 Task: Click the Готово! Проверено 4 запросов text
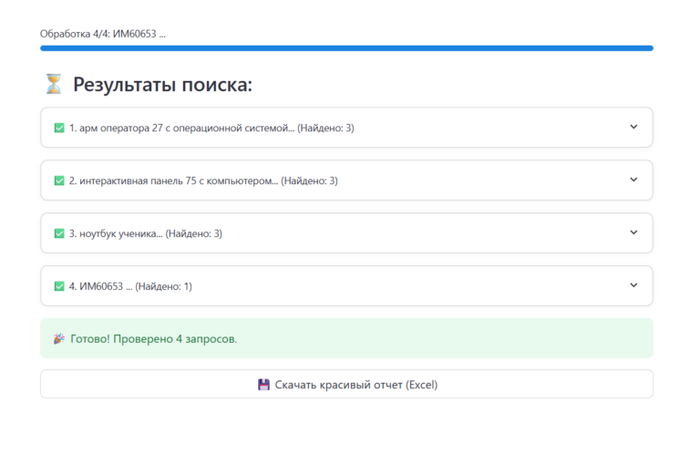153,339
